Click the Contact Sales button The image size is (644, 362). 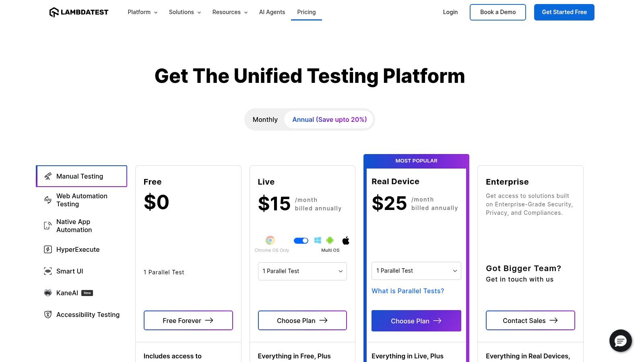coord(530,321)
